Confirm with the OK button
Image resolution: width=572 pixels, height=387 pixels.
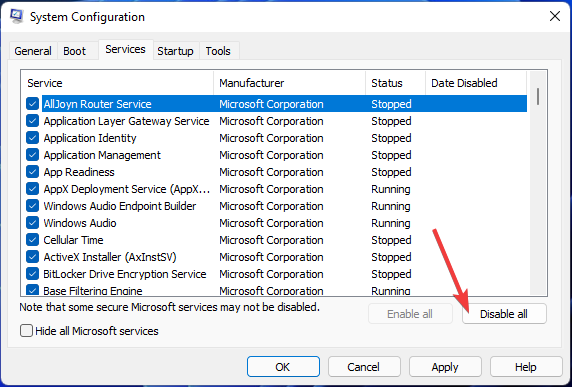point(283,367)
